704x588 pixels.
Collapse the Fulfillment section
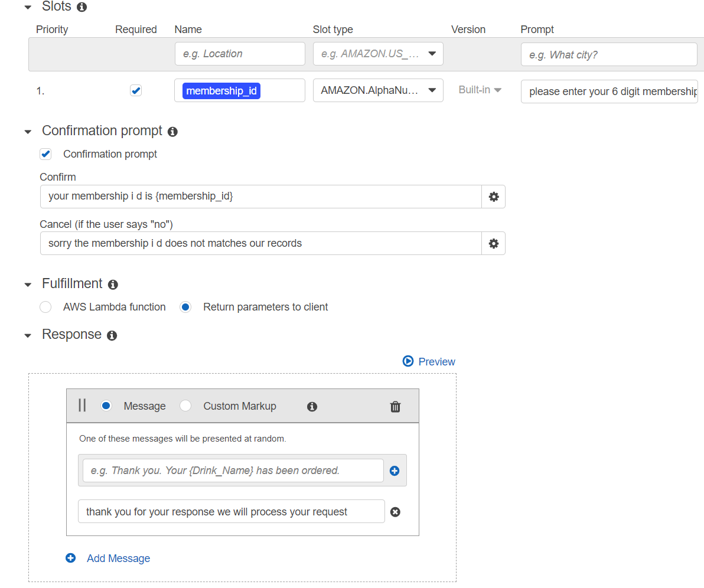28,285
